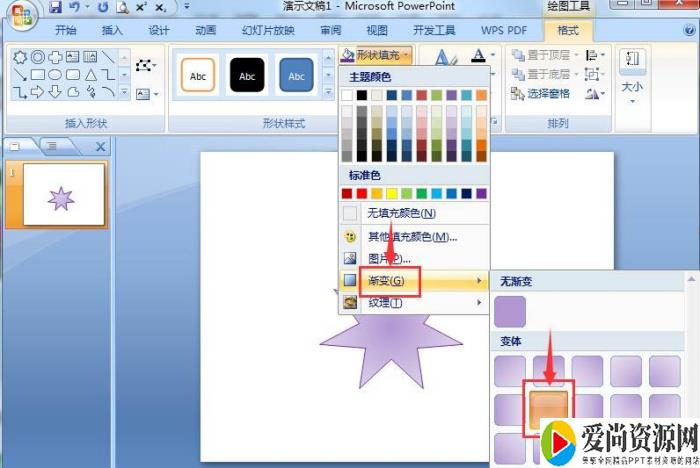Viewport: 700px width, 468px height.
Task: Select slide 1 thumbnail in slide panel
Action: point(62,195)
